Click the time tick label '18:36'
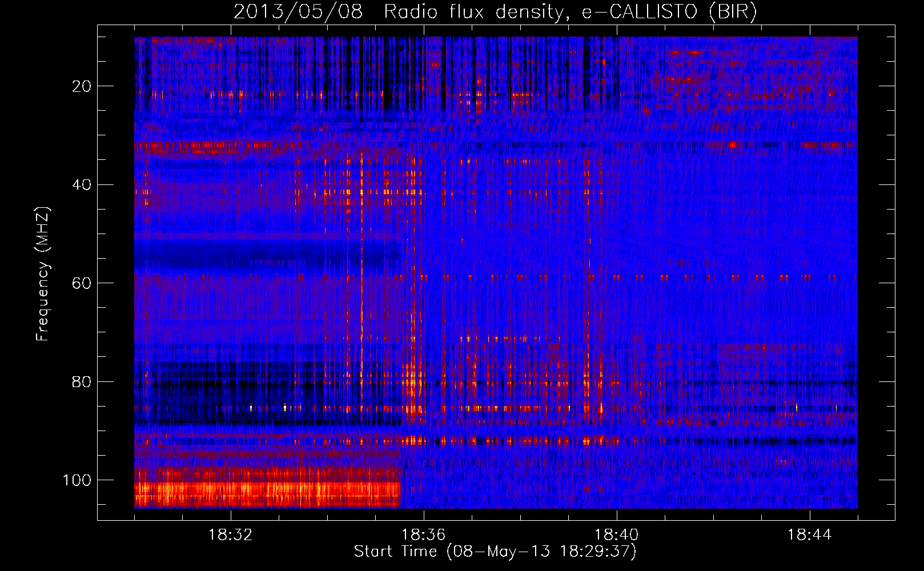This screenshot has width=924, height=571. point(424,535)
